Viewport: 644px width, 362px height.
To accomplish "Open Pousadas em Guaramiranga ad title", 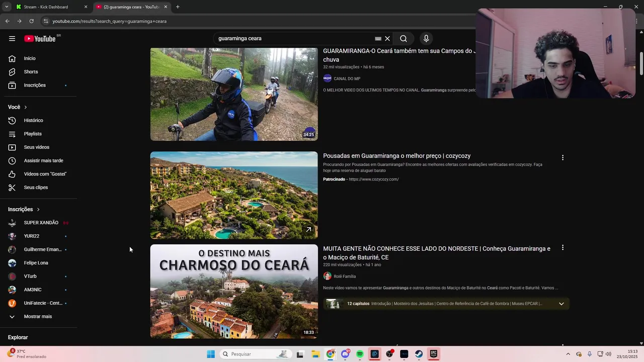I will 397,156.
